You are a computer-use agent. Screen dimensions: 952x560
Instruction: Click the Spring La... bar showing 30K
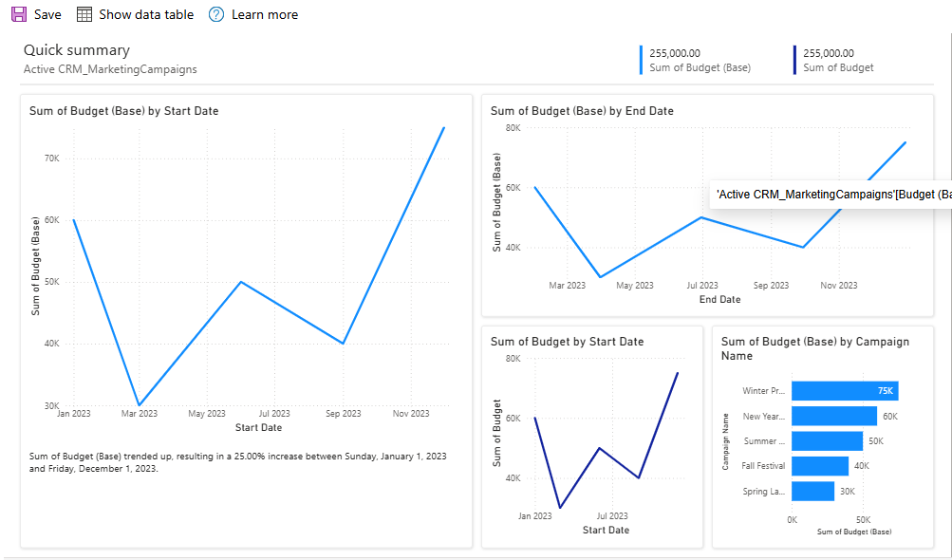[812, 491]
